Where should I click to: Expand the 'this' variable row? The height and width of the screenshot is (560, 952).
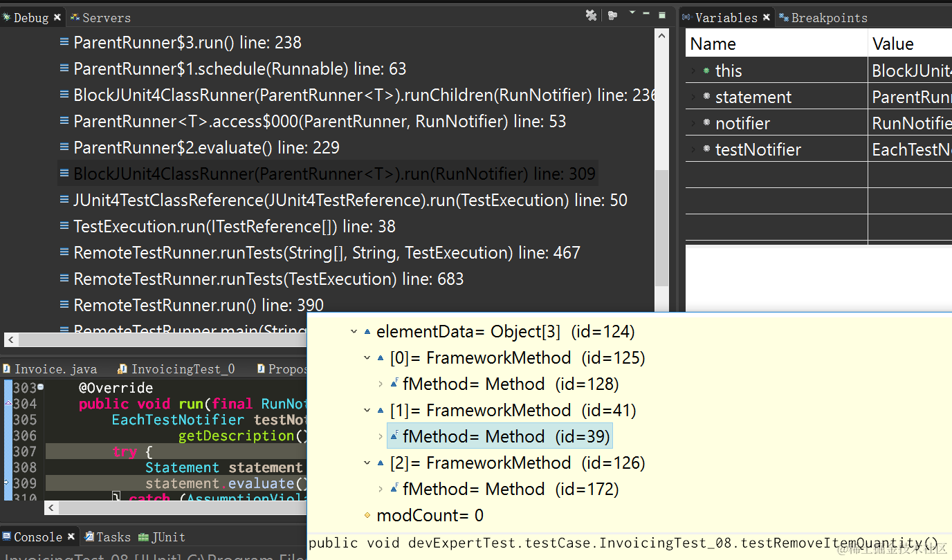(x=693, y=71)
